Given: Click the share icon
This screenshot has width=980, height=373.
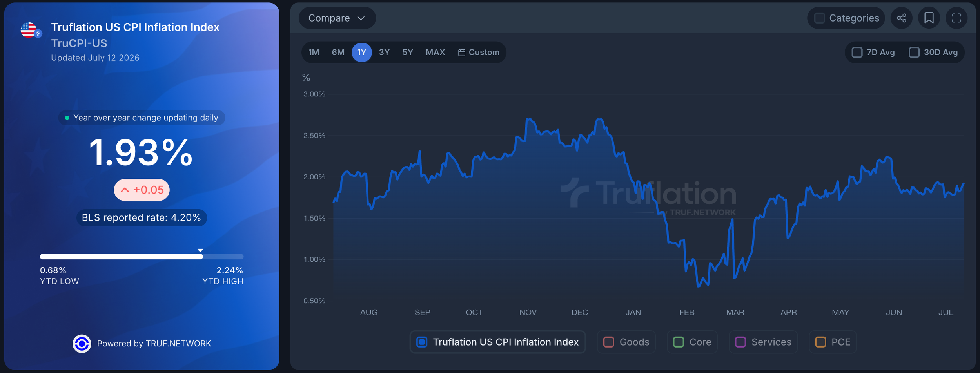Looking at the screenshot, I should click(901, 18).
